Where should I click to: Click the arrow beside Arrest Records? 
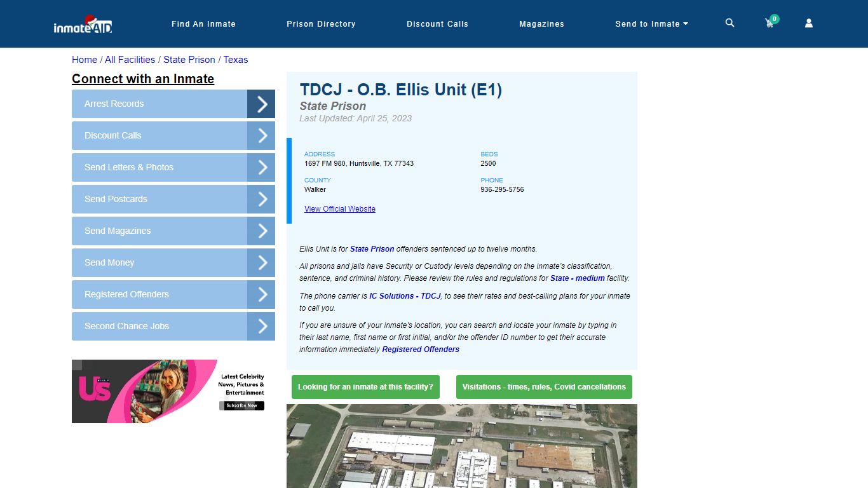(261, 104)
